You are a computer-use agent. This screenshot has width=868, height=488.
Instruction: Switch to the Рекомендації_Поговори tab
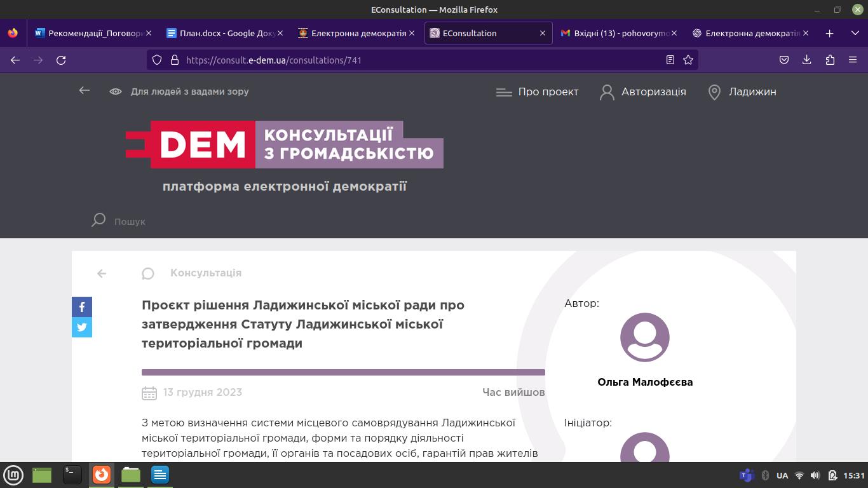coord(93,33)
